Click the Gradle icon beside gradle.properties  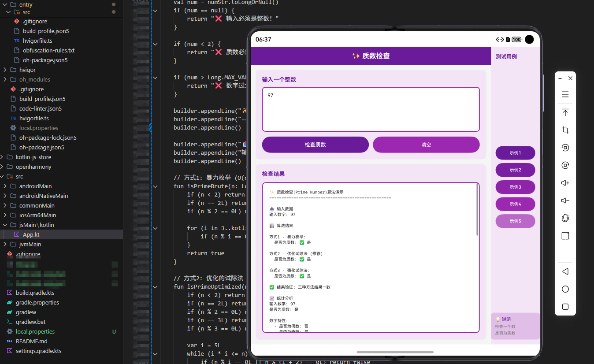click(9, 302)
